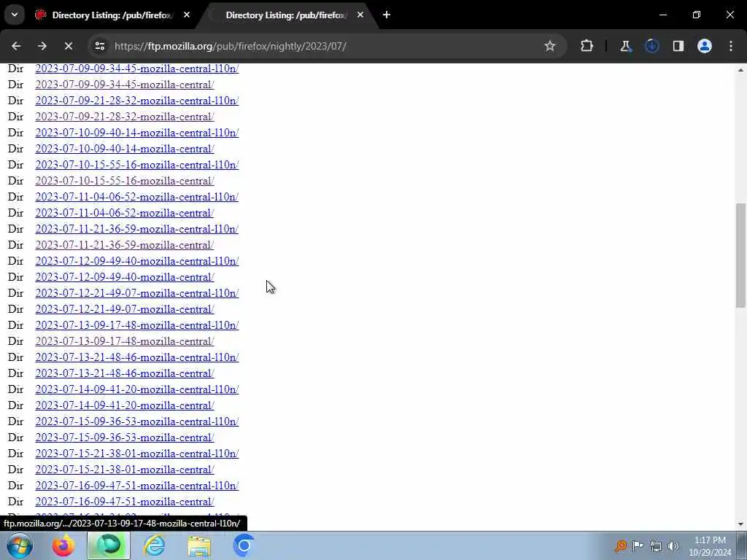
Task: Click the scrollbar down arrow
Action: coord(740,524)
